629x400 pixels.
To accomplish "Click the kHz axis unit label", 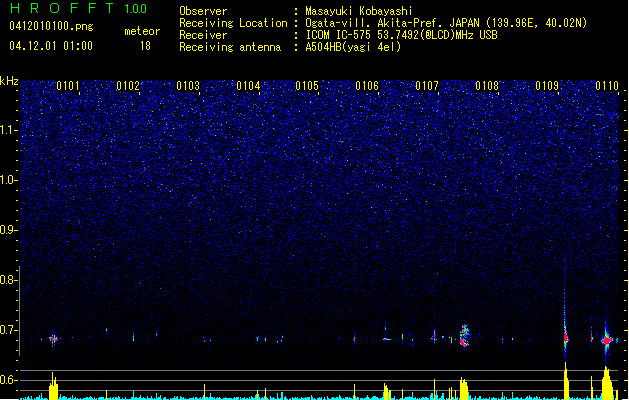I will (x=9, y=81).
